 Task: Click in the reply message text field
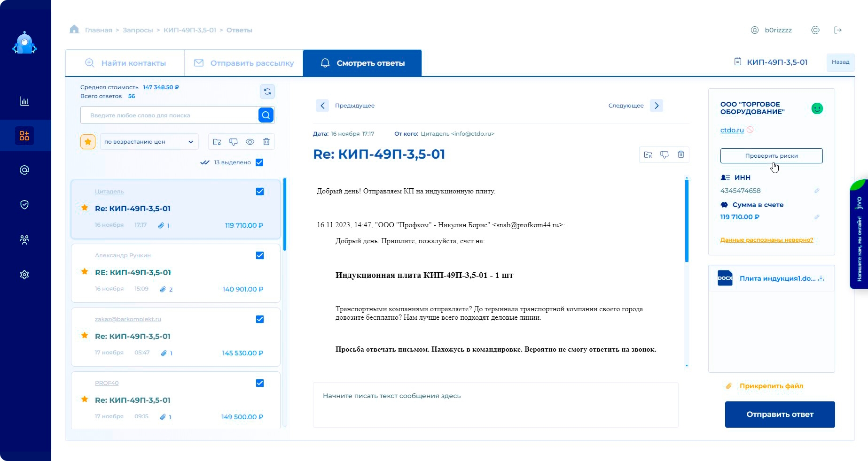(x=495, y=405)
